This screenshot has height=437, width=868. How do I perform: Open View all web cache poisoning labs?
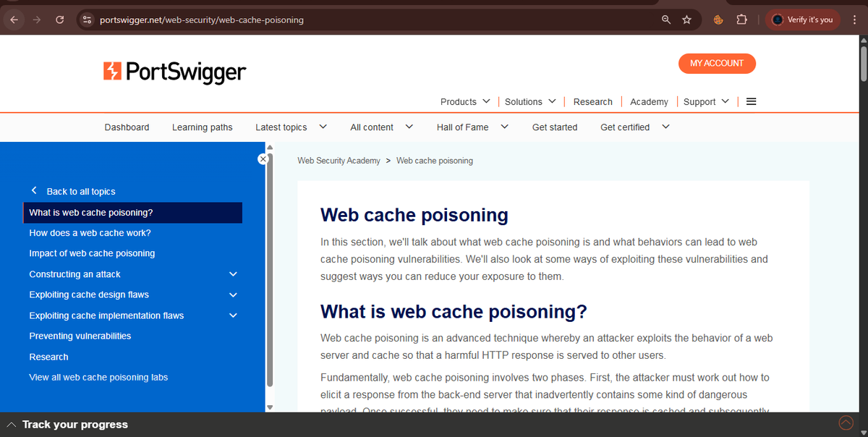pos(98,377)
